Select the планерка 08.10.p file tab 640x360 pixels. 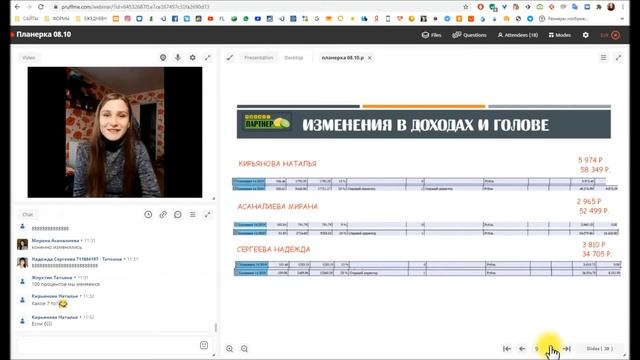click(x=342, y=58)
